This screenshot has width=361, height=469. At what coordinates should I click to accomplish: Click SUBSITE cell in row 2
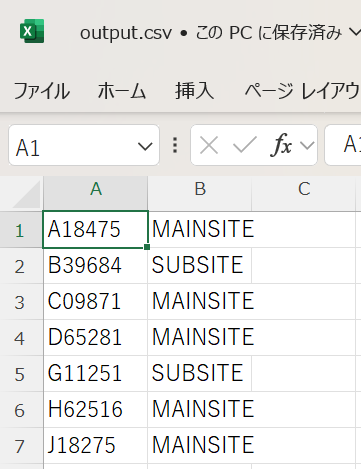click(200, 266)
